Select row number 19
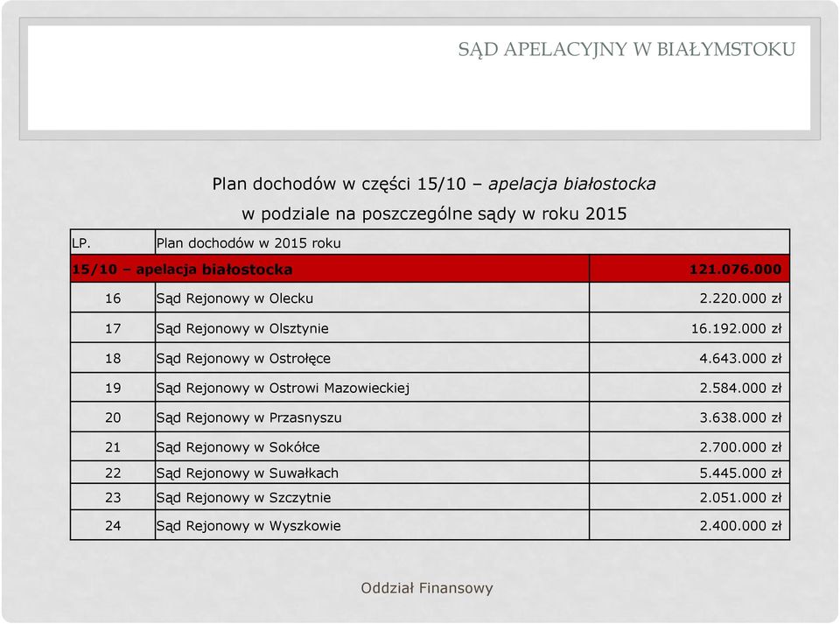 click(113, 388)
